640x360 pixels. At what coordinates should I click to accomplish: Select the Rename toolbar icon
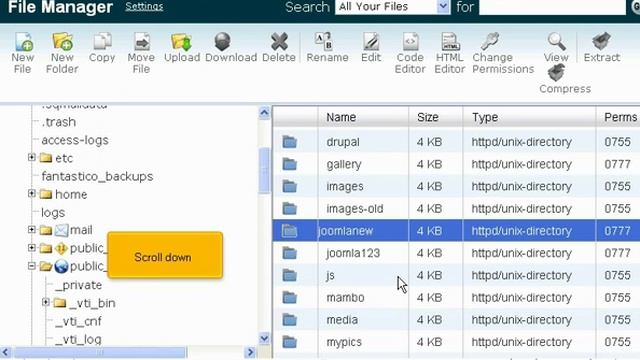324,42
